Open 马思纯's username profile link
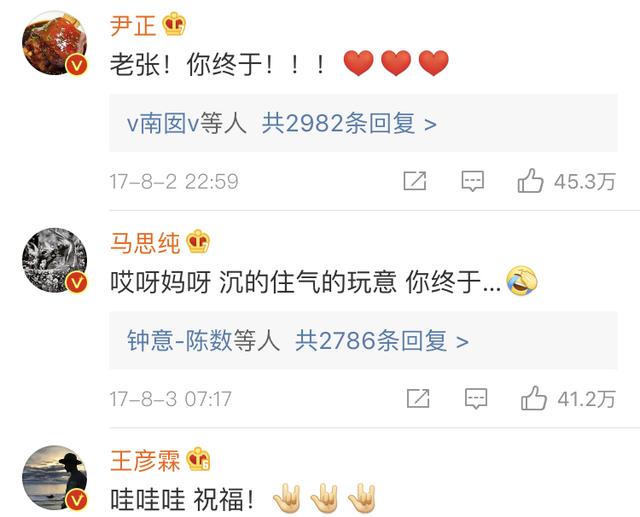 pos(145,242)
